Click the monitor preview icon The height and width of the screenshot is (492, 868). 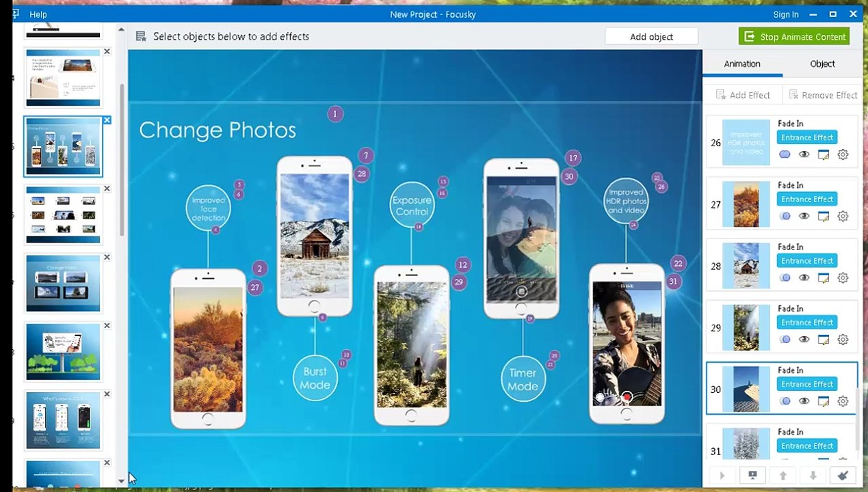[752, 476]
